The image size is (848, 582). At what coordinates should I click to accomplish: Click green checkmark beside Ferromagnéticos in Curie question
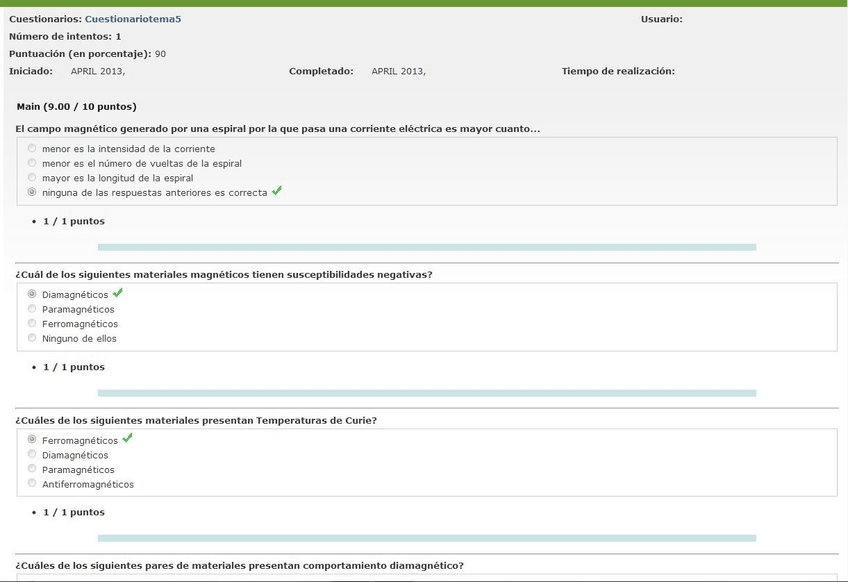(x=127, y=438)
